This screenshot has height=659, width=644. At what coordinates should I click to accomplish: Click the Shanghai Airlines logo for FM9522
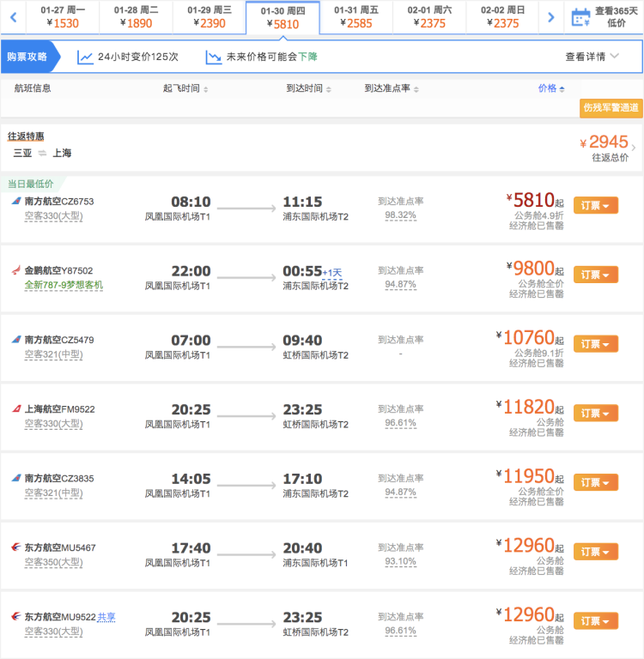pos(15,409)
